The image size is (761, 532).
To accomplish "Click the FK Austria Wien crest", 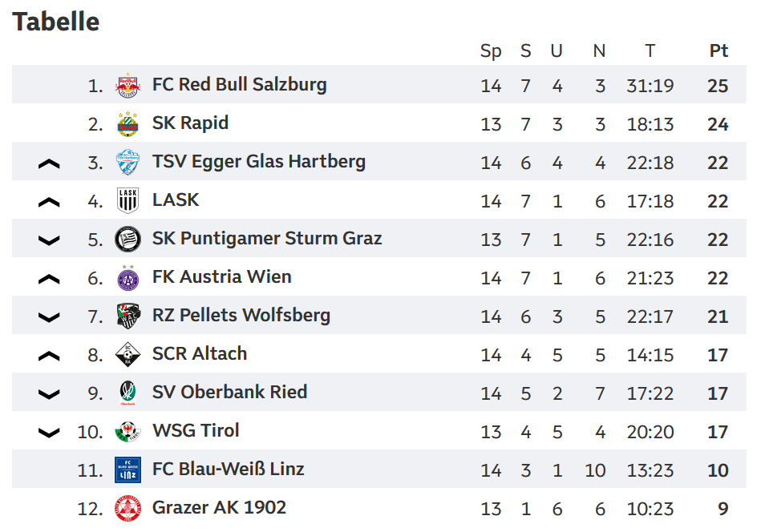I will [128, 277].
